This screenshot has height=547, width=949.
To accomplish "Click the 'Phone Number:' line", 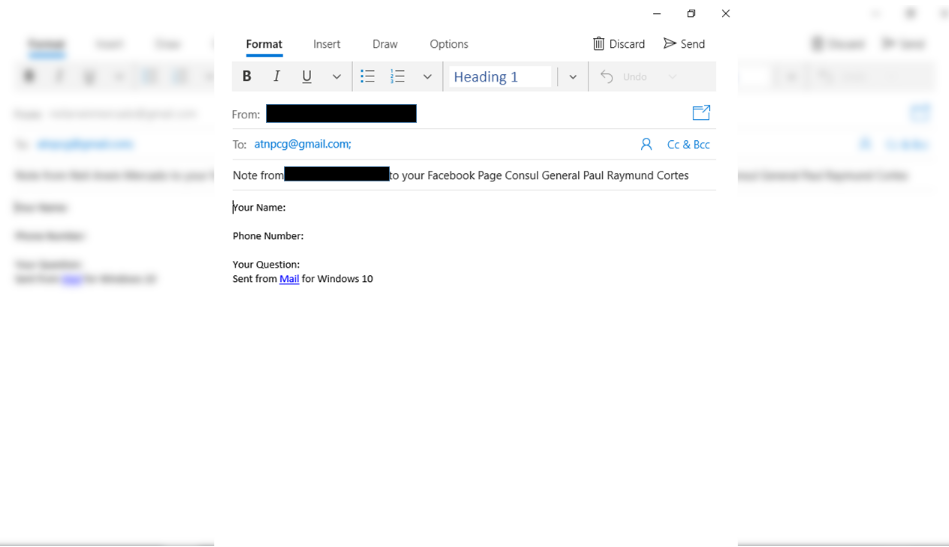I will [268, 236].
